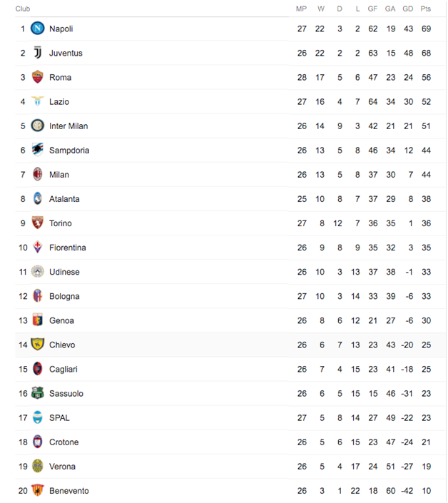Viewport: 448px width, 503px height.
Task: Click the Benevento club crest
Action: [38, 490]
